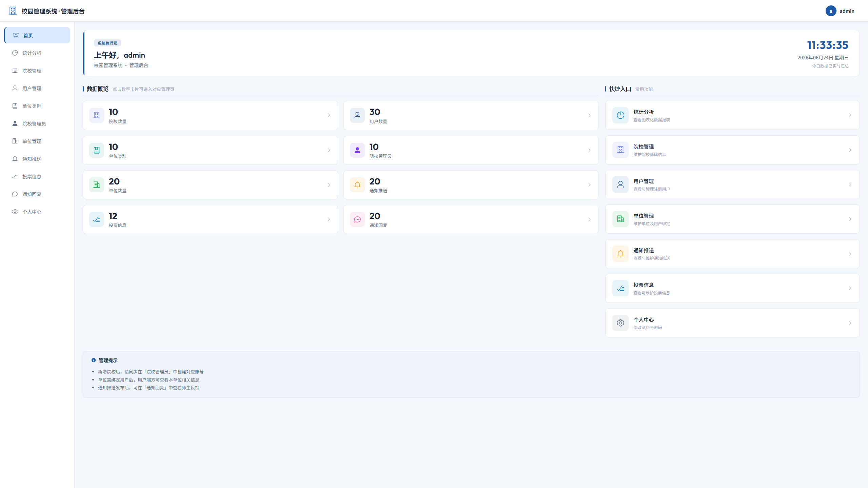The width and height of the screenshot is (868, 488).
Task: Click the 上午好，admin greeting
Action: tap(119, 55)
